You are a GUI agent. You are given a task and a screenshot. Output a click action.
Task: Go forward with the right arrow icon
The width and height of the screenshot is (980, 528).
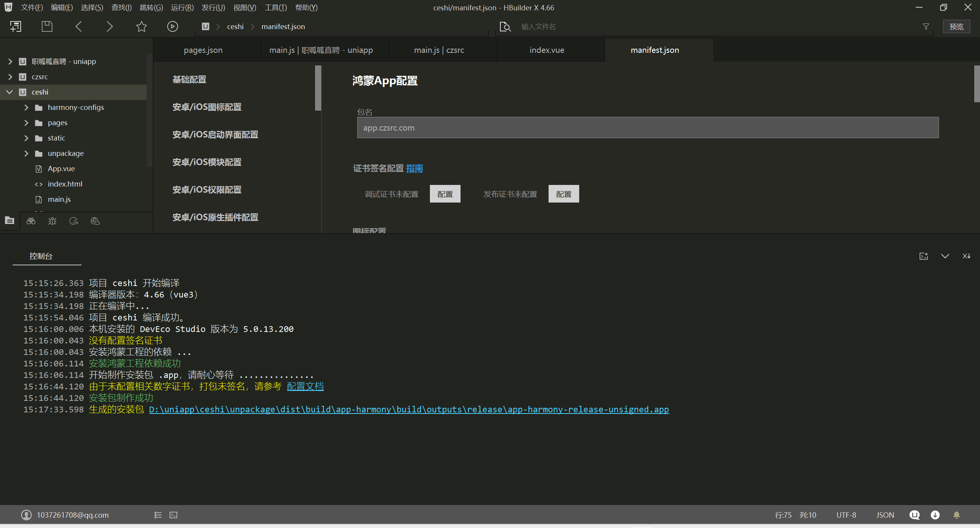109,26
